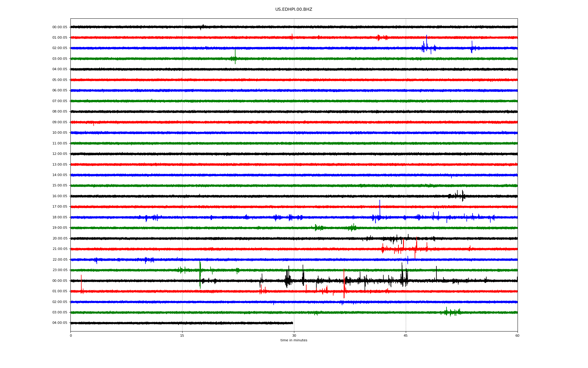Viewport: 588px width, 368px height.
Task: Click the 19:00:05 green trace label
Action: click(60, 228)
